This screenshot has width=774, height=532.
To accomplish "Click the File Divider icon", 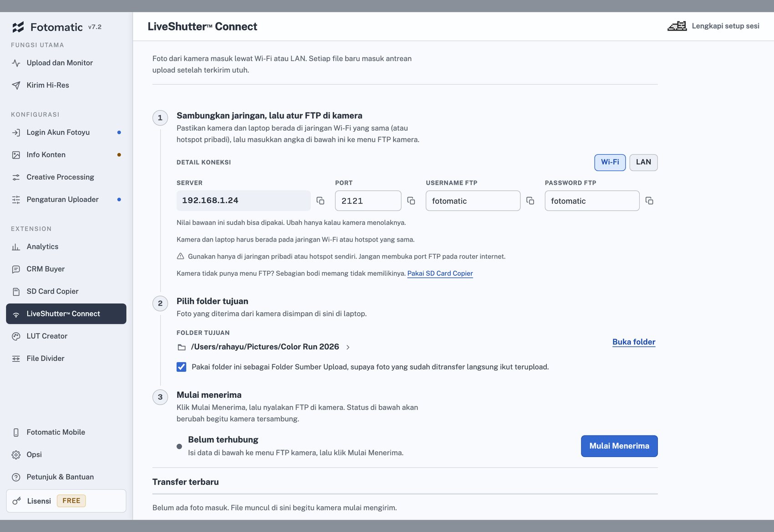I will (16, 359).
